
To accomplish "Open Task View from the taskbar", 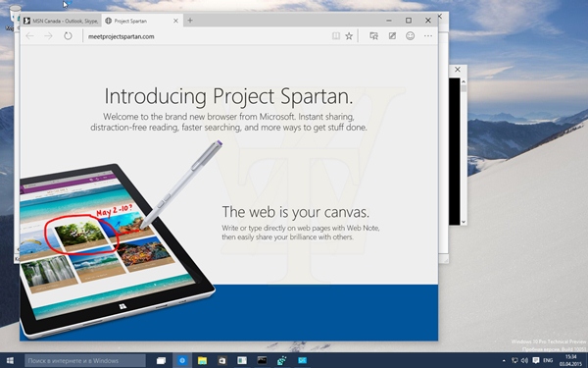I will [162, 360].
